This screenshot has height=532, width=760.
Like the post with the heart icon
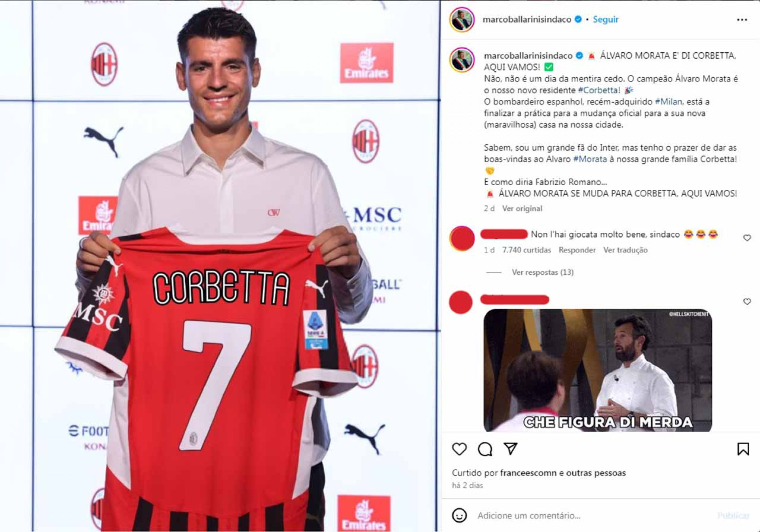(459, 449)
